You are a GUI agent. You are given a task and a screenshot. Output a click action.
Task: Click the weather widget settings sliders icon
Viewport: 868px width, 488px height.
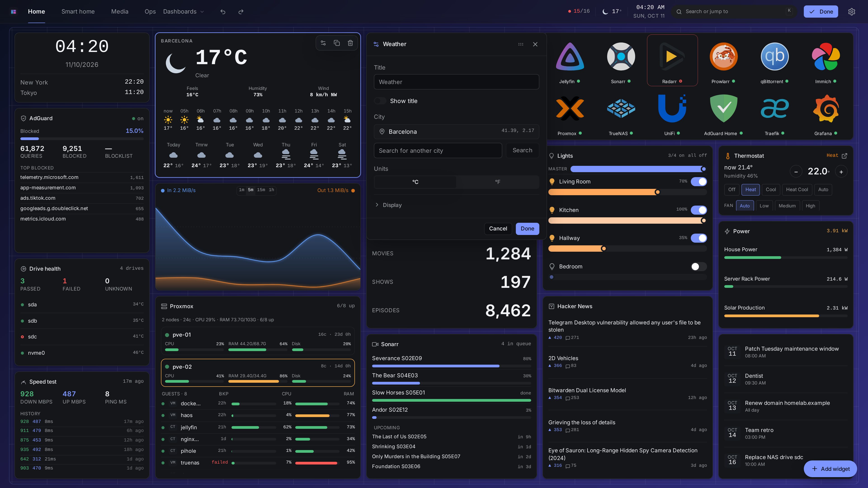323,43
